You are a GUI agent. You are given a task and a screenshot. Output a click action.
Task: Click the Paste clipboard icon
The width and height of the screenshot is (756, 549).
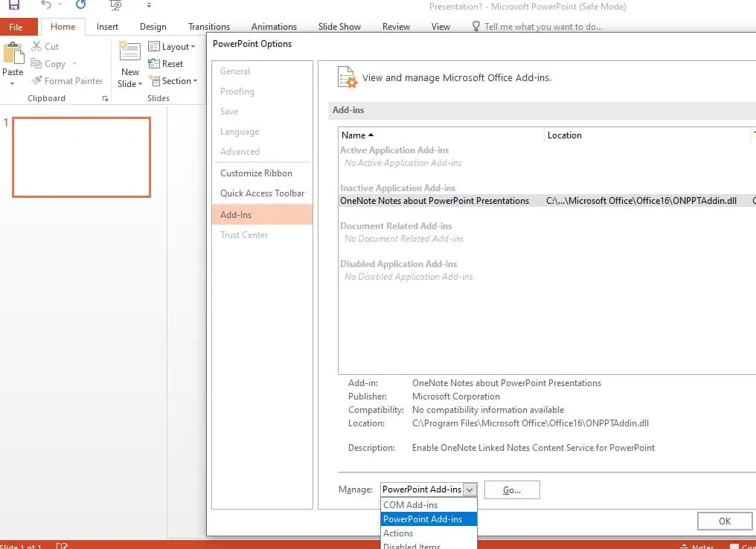tap(13, 55)
